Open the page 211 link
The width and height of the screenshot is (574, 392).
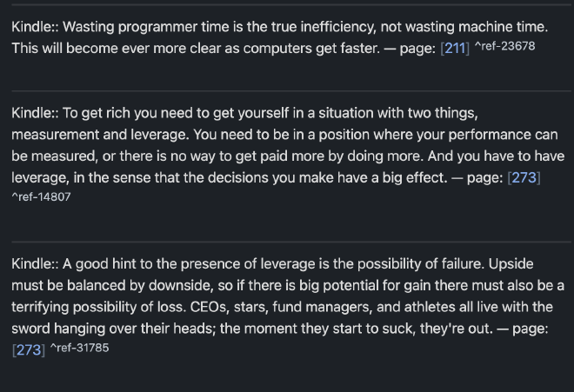pyautogui.click(x=454, y=47)
